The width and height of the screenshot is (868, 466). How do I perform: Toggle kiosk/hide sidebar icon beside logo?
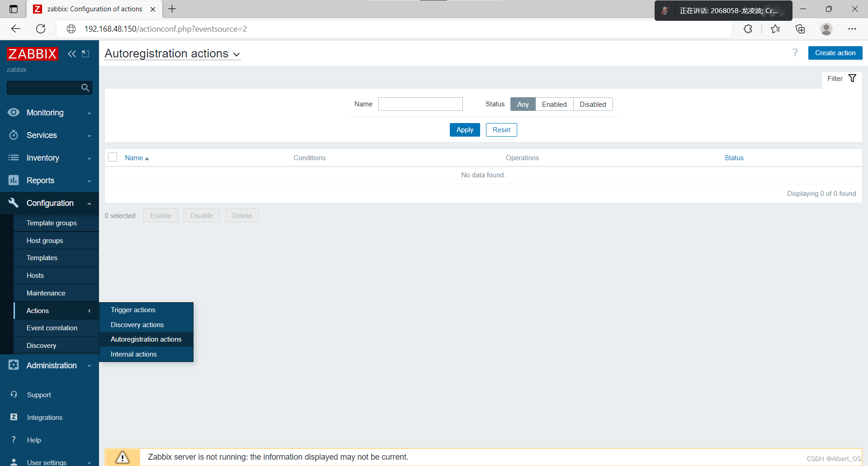tap(85, 54)
